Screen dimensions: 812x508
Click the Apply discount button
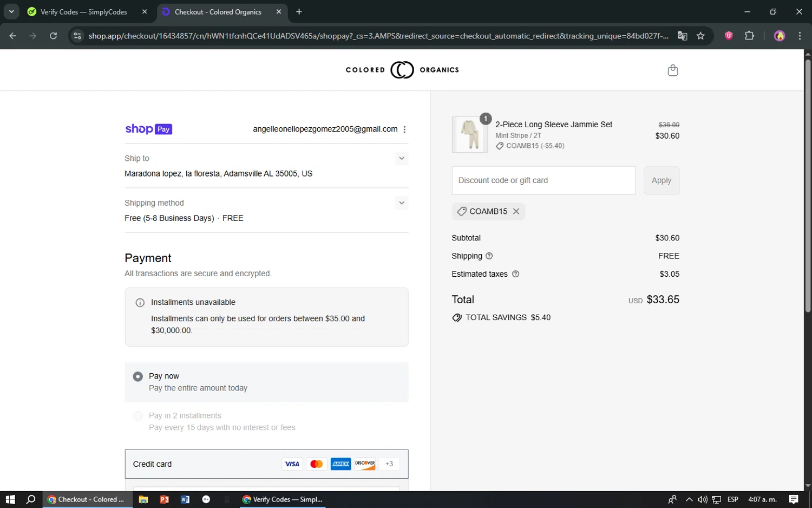pos(662,180)
